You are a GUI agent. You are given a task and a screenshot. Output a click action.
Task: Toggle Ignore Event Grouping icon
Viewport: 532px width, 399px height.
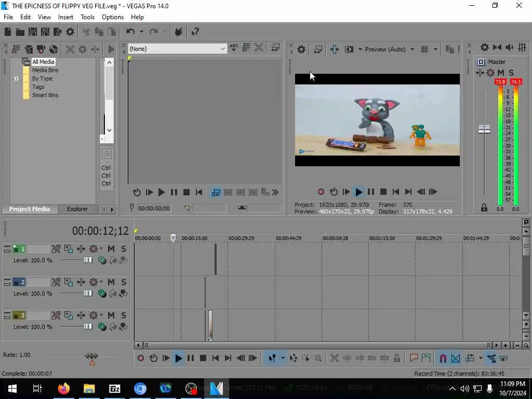point(503,358)
